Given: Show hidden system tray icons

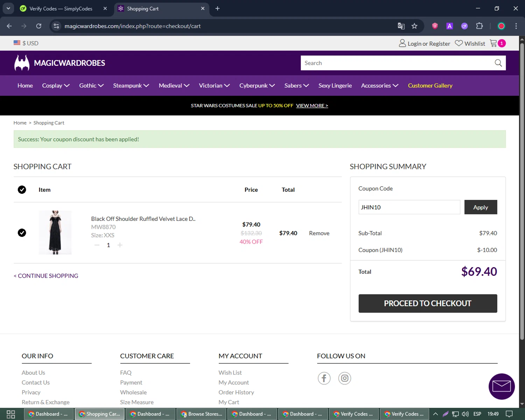Looking at the screenshot, I should [435, 414].
